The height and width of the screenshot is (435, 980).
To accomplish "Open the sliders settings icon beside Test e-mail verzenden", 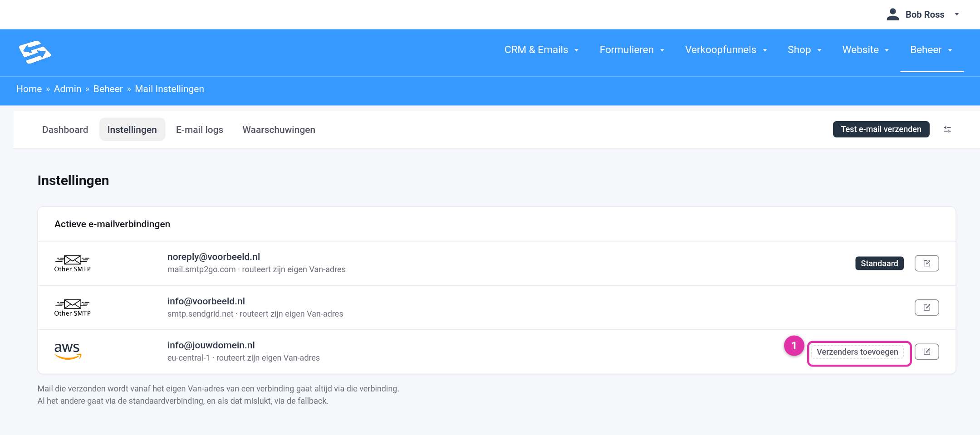I will [947, 129].
